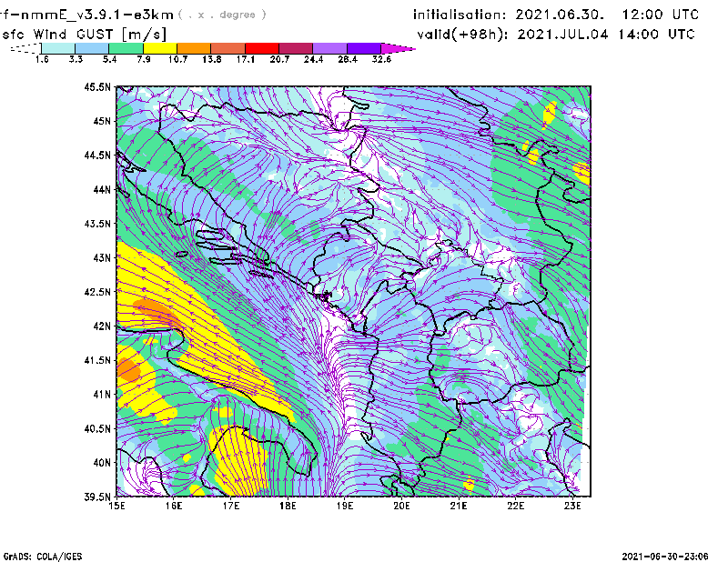Click the timestamp '2021-06-30-23:06'
This screenshot has height=562, width=728.
coord(665,557)
